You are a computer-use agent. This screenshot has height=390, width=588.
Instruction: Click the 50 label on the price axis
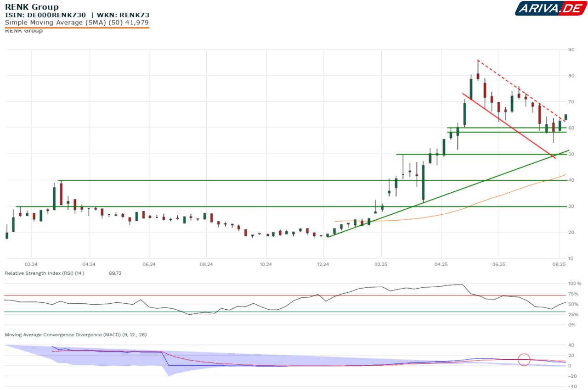(x=571, y=154)
